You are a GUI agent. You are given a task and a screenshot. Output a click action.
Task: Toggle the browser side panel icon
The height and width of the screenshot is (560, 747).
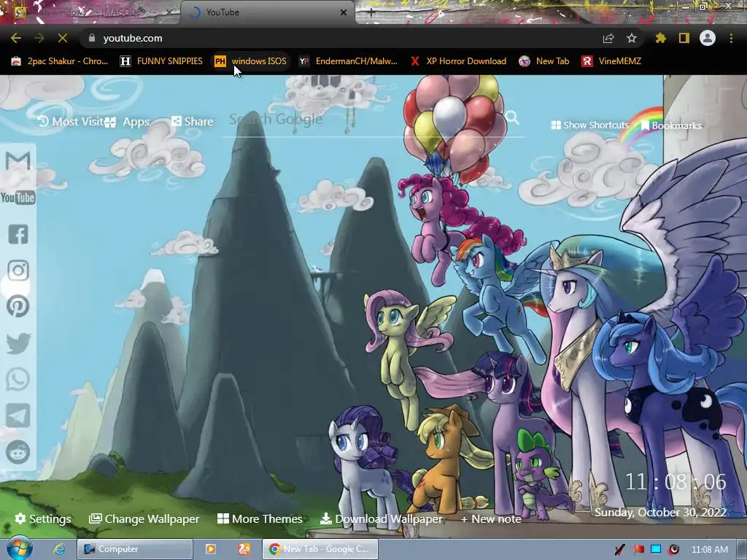point(684,38)
